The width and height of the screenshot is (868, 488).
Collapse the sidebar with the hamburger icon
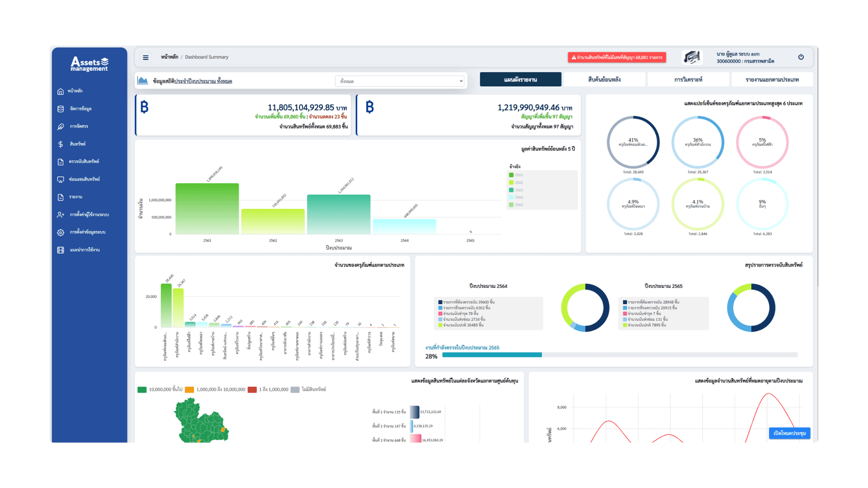(146, 57)
